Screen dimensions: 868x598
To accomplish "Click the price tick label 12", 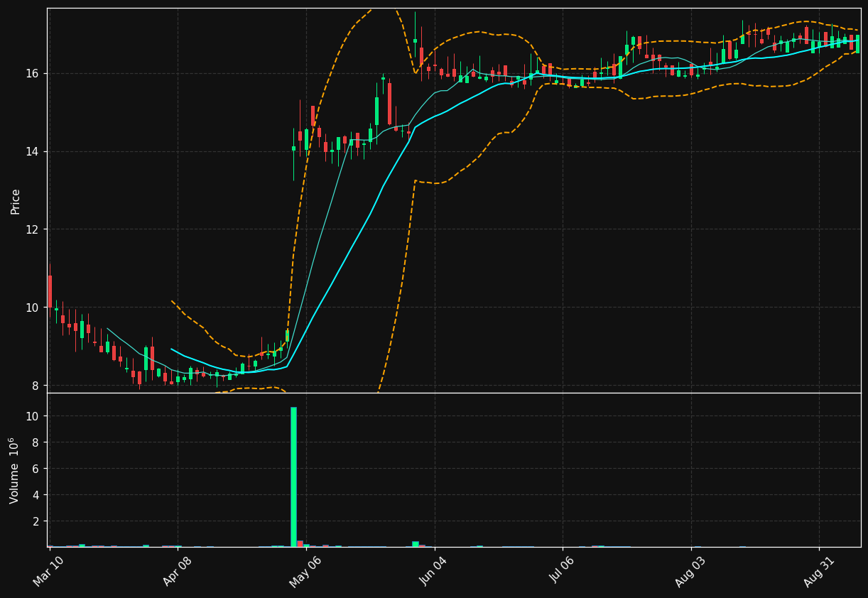I will click(34, 229).
